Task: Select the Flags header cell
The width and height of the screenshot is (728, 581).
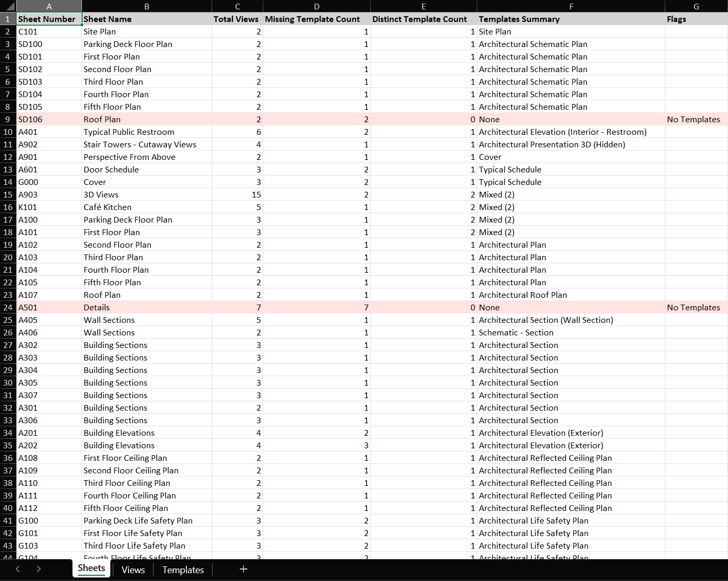Action: click(696, 19)
